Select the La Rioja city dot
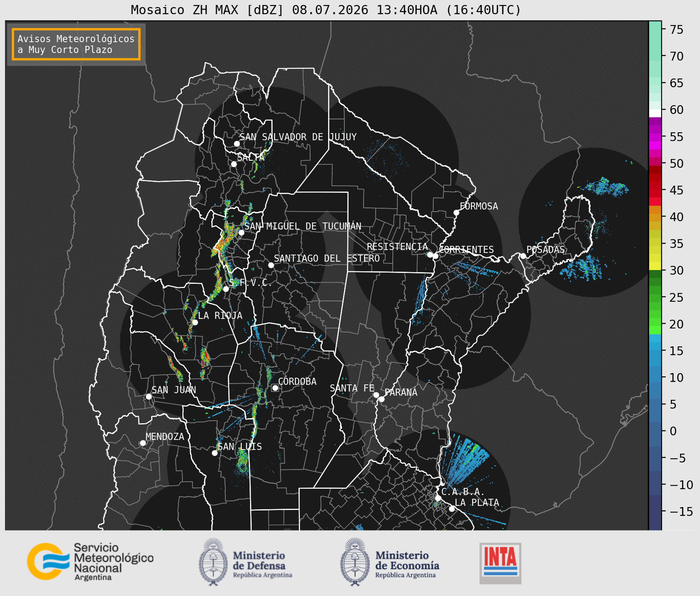This screenshot has height=596, width=700. 195,322
